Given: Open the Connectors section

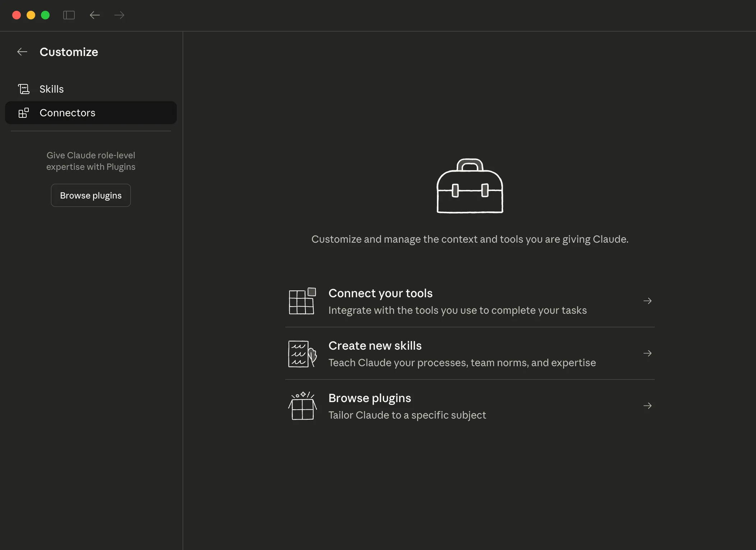Looking at the screenshot, I should [68, 112].
